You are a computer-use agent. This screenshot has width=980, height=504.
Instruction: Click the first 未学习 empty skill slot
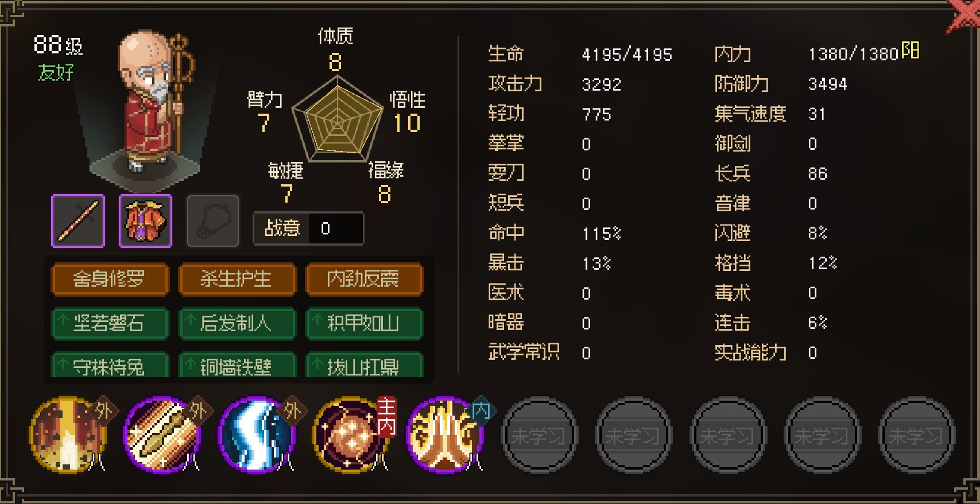pyautogui.click(x=539, y=436)
